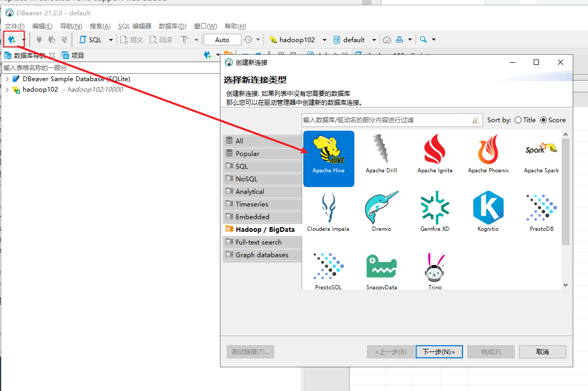Click the transaction mode icon
This screenshot has height=391, width=588.
[185, 40]
